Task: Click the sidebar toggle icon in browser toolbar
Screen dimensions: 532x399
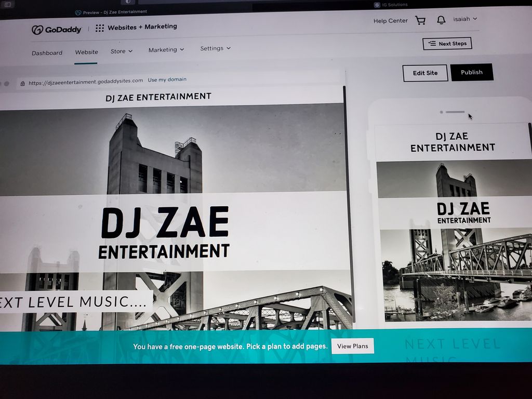Action: (7, 5)
